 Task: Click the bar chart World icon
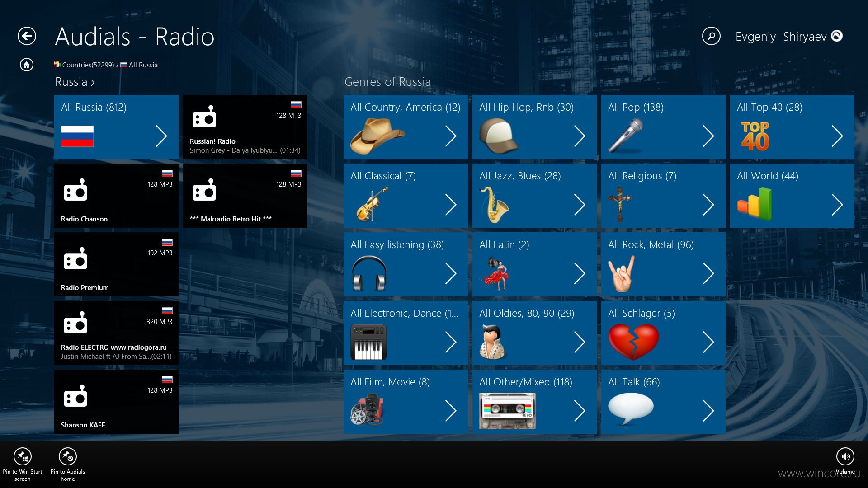[x=755, y=204]
